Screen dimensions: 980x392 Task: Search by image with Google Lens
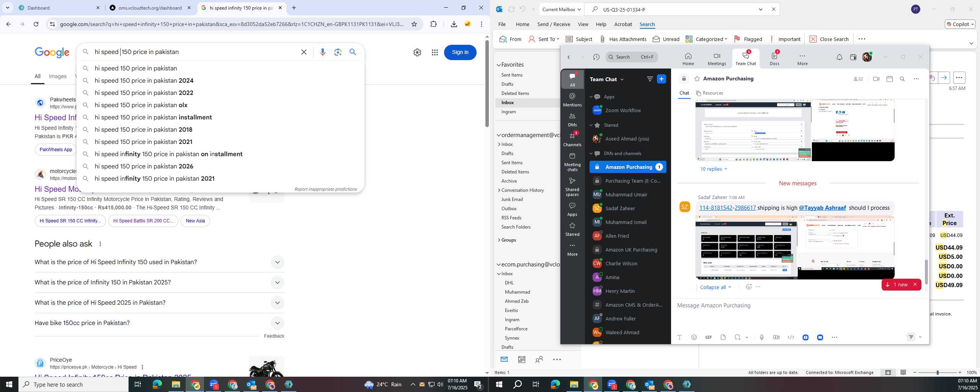(x=338, y=52)
